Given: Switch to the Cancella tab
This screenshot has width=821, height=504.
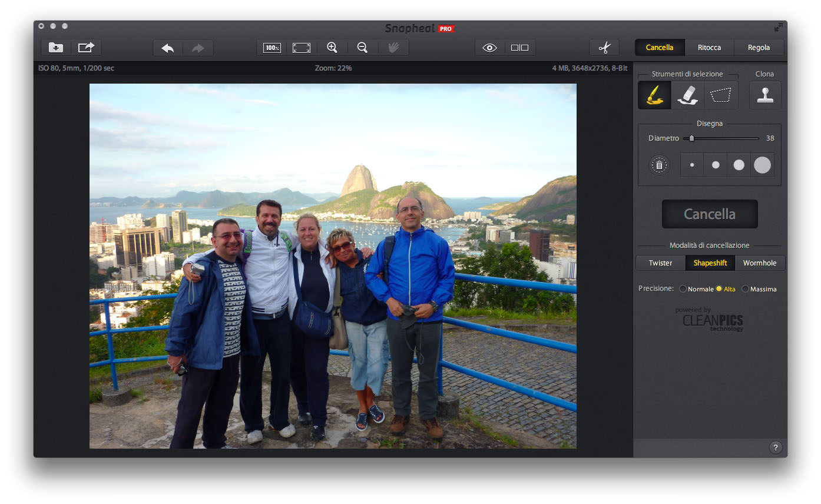Looking at the screenshot, I should click(x=660, y=48).
